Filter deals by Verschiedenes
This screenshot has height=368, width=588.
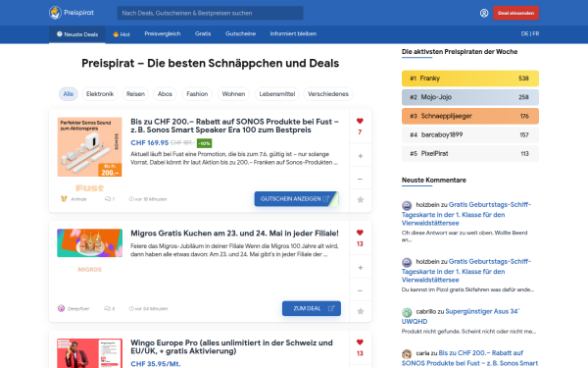[328, 94]
